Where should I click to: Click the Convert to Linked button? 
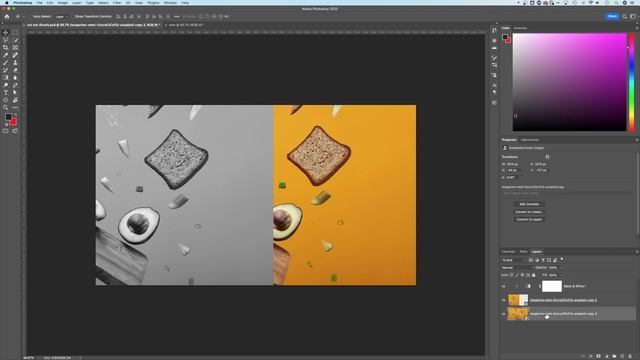click(529, 212)
